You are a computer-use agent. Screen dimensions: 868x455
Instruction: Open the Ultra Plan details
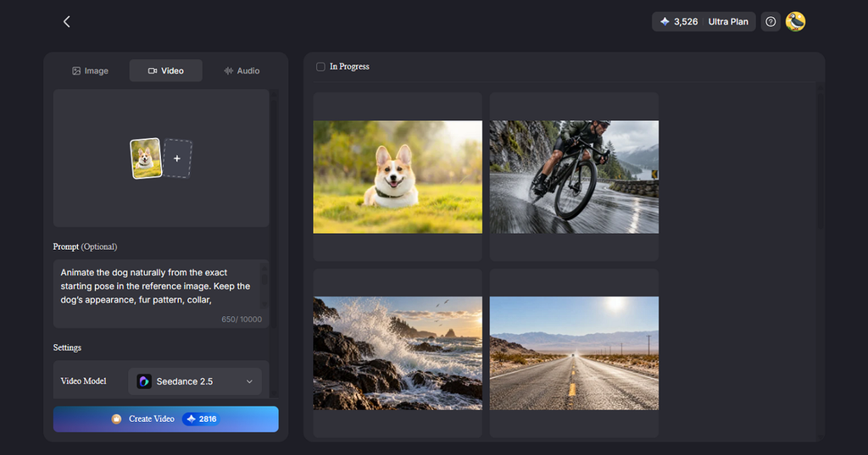[728, 21]
